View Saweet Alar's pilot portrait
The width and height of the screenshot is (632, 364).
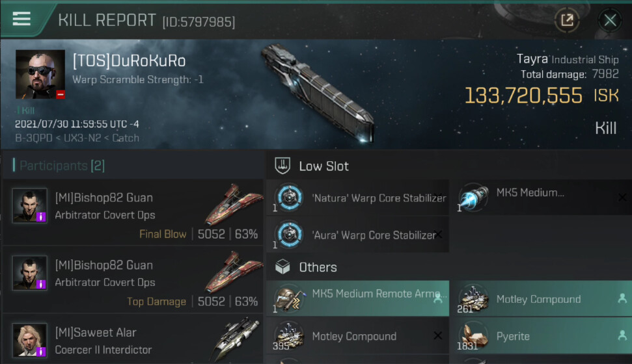tap(29, 340)
